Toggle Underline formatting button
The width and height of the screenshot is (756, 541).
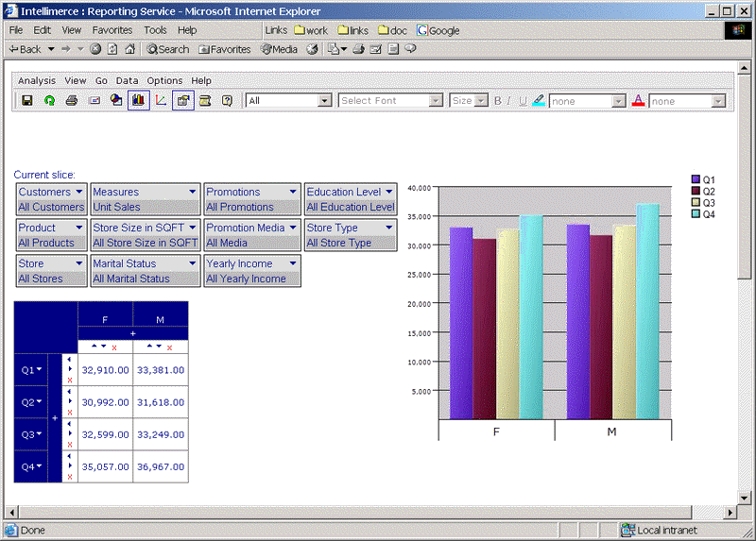523,101
